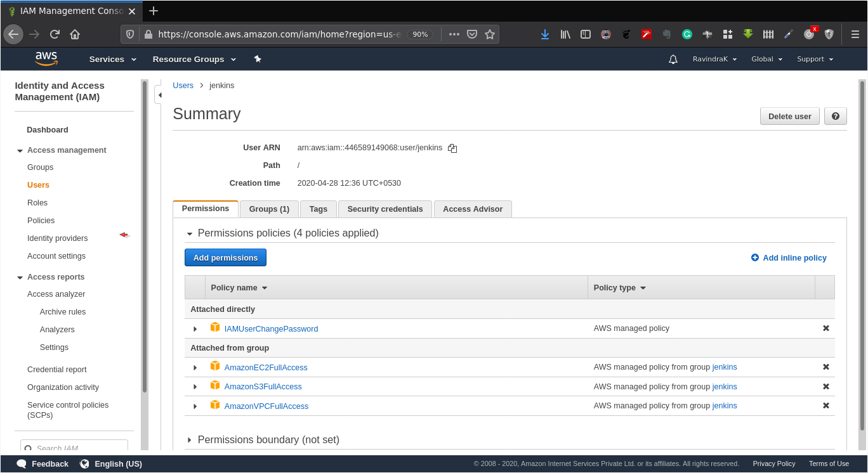Remove the AmazonVPCFullAccess policy with the X
Screen dimensions: 868x473
point(826,406)
